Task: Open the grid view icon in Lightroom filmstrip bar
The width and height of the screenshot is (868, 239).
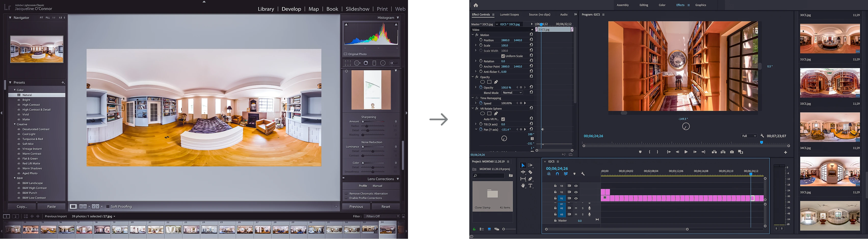Action: pyautogui.click(x=25, y=216)
